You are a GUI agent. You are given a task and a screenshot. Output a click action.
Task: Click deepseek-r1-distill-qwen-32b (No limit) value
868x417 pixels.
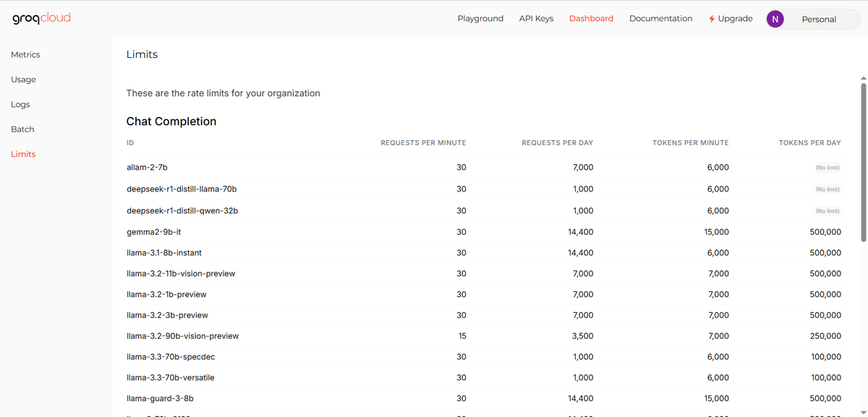pyautogui.click(x=827, y=211)
